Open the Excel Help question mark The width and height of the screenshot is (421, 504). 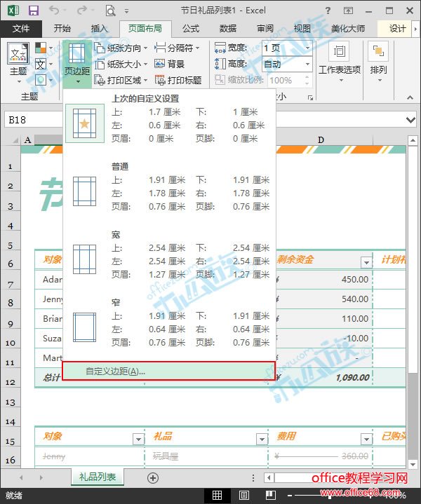click(328, 11)
